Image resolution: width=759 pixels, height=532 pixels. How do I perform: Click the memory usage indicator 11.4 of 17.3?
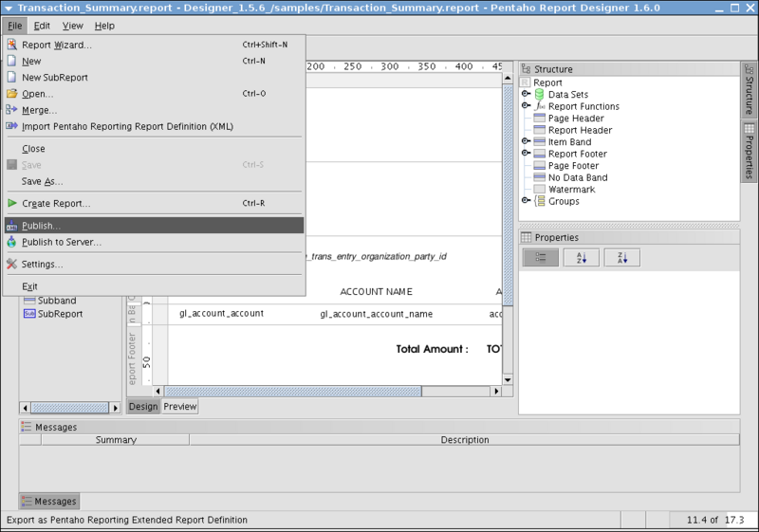(x=715, y=520)
